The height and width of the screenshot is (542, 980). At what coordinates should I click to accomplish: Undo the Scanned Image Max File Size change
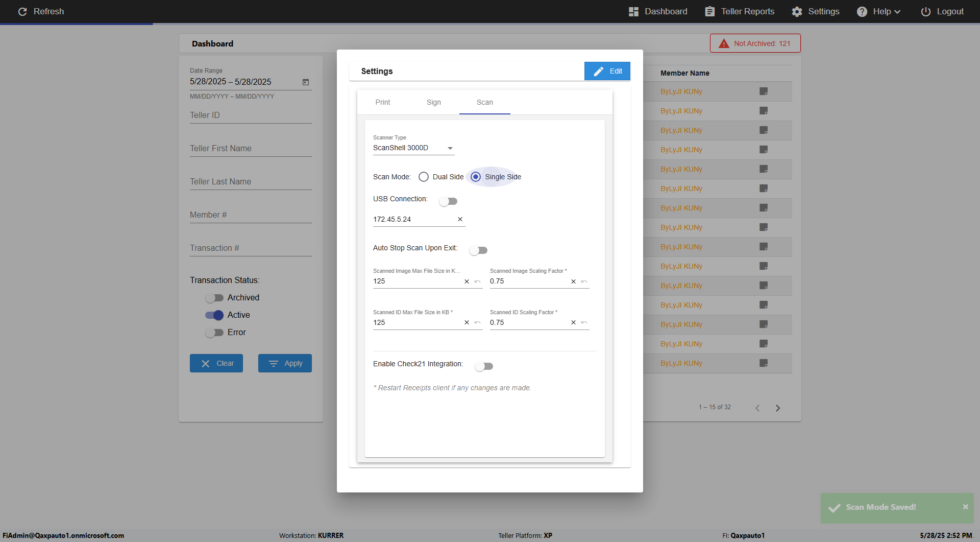[x=478, y=281]
